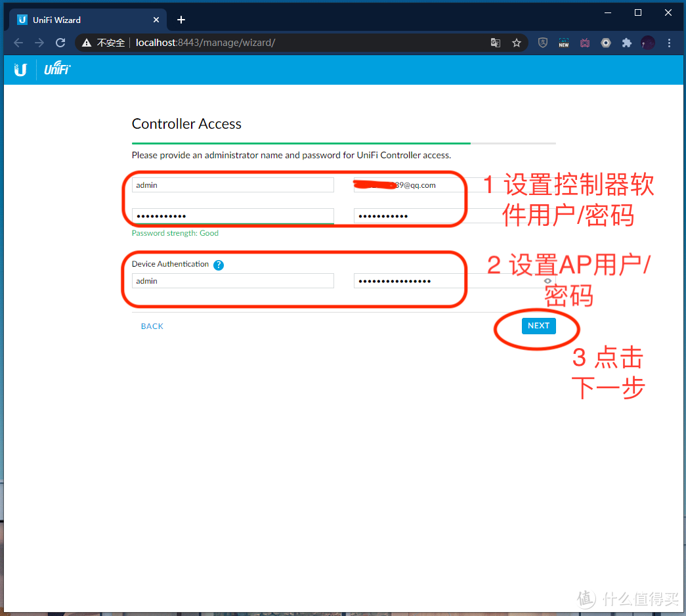Open the Chrome profile avatar
Screen dimensions: 686x616
(x=648, y=43)
